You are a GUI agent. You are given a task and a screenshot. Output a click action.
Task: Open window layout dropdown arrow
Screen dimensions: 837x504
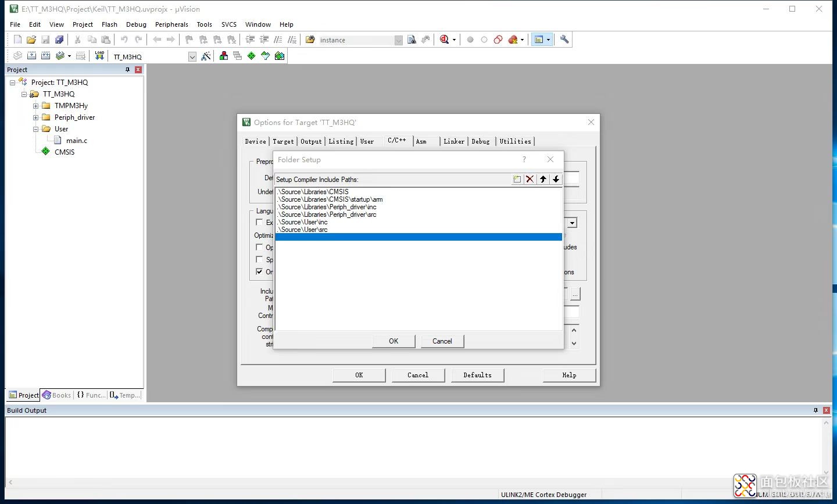tap(548, 40)
